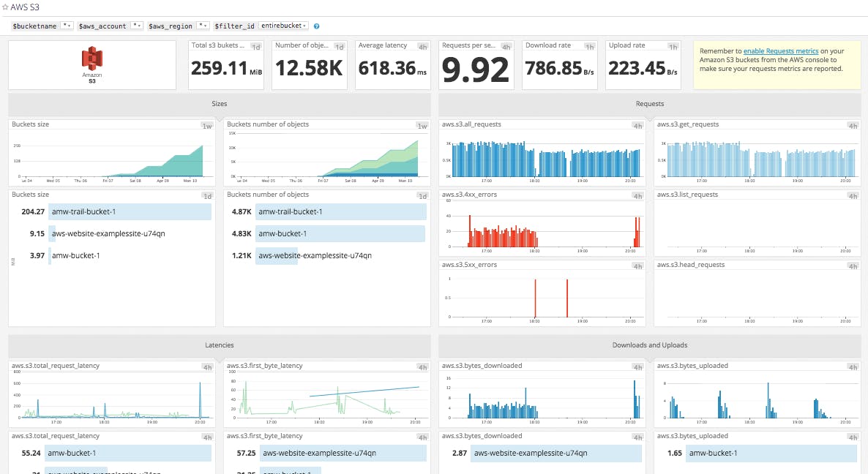Open help via the blue question mark icon
The image size is (868, 474).
(x=316, y=25)
